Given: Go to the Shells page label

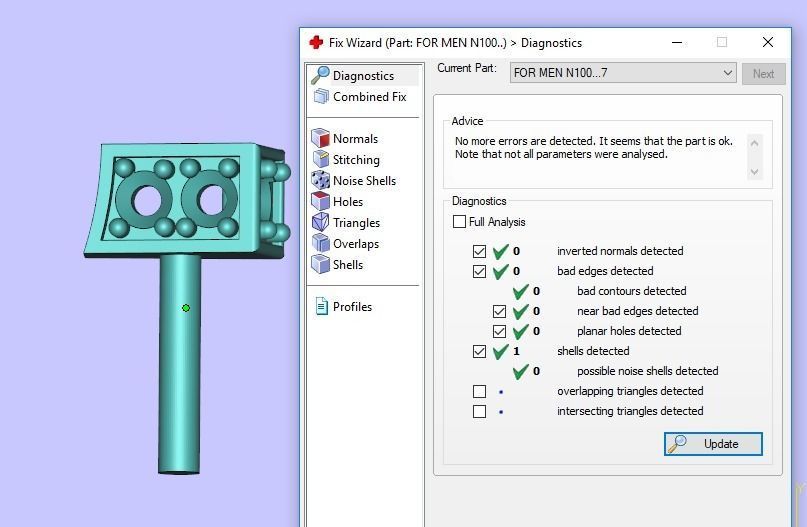Looking at the screenshot, I should point(348,265).
